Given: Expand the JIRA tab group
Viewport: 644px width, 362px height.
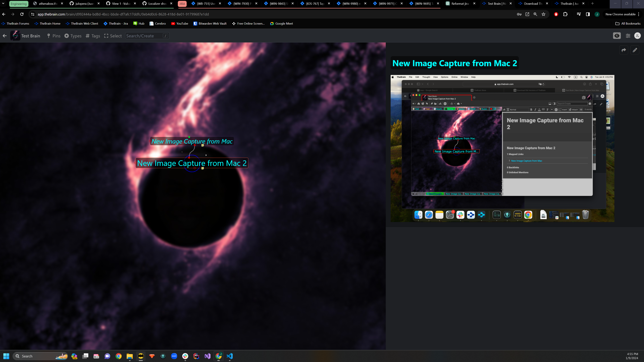Looking at the screenshot, I should click(182, 4).
